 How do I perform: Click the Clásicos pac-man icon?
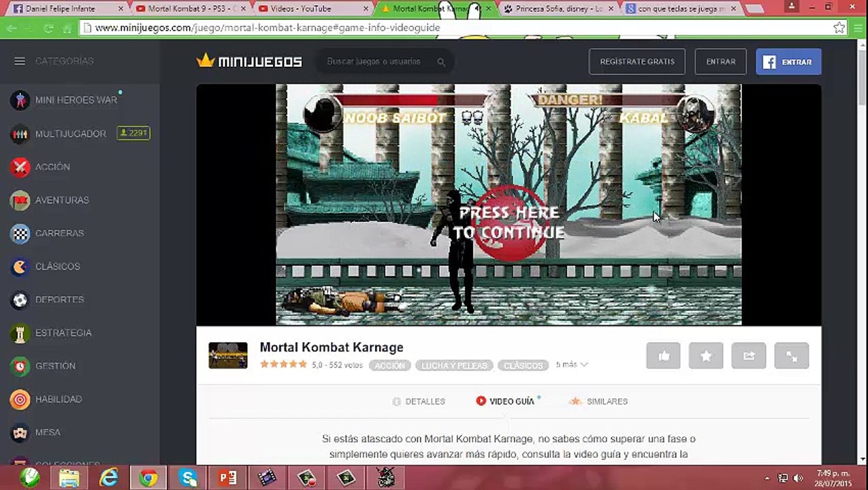click(20, 266)
